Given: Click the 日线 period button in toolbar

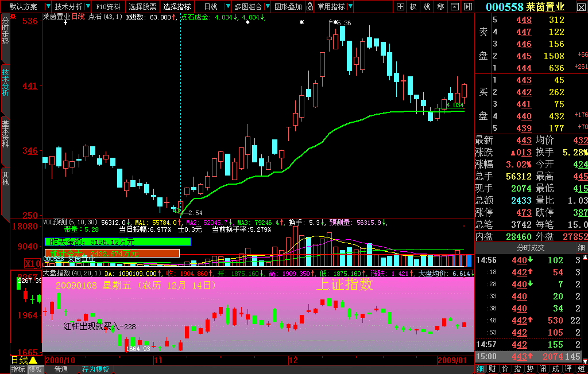Looking at the screenshot, I should 211,7.
